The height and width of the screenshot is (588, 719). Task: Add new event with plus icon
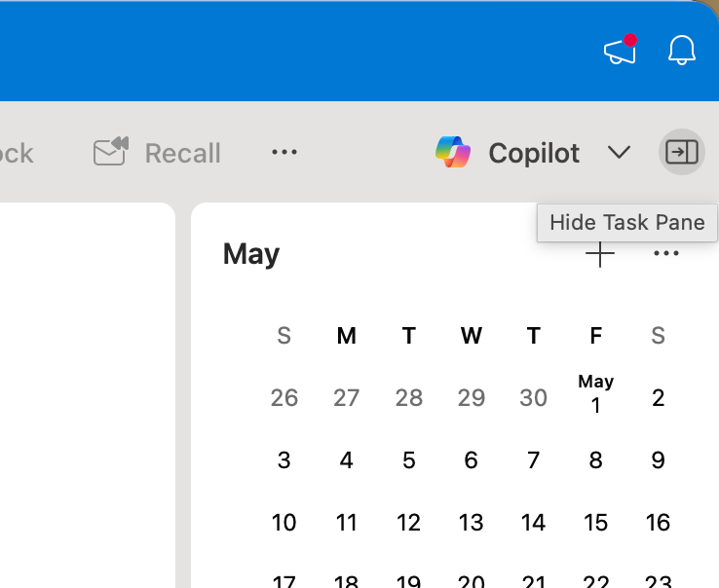click(x=600, y=254)
